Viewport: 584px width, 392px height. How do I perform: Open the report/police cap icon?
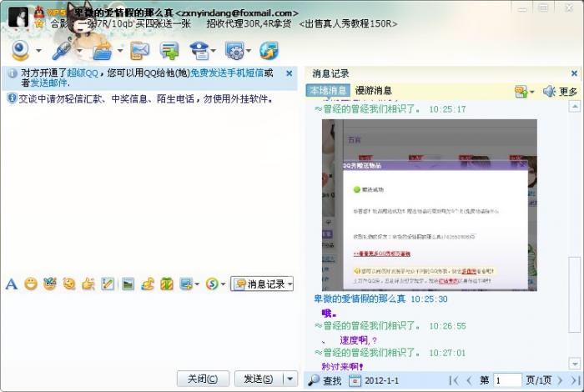tap(199, 51)
